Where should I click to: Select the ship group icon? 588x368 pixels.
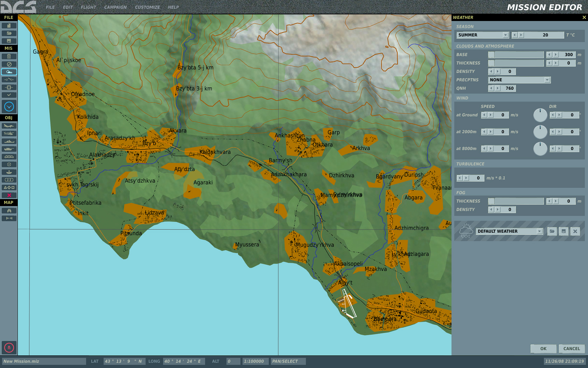tap(9, 141)
